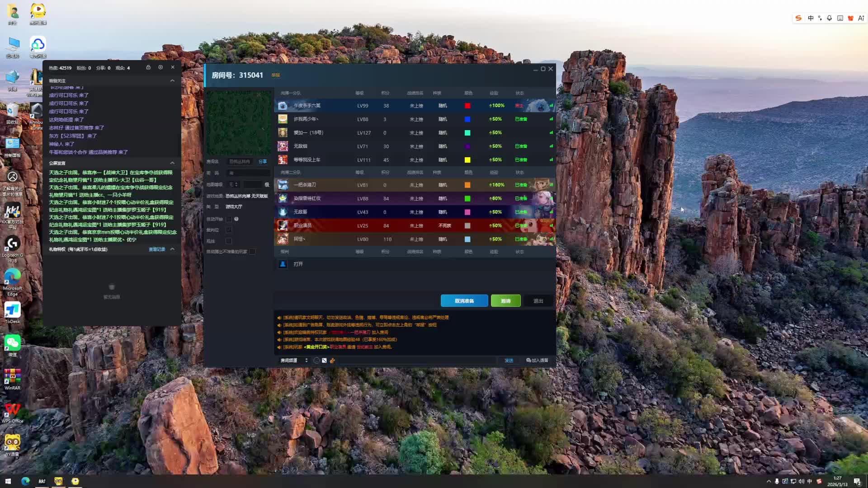Toggle the 自动开始 checkbox
Screen dimensions: 868x488
pyautogui.click(x=229, y=219)
